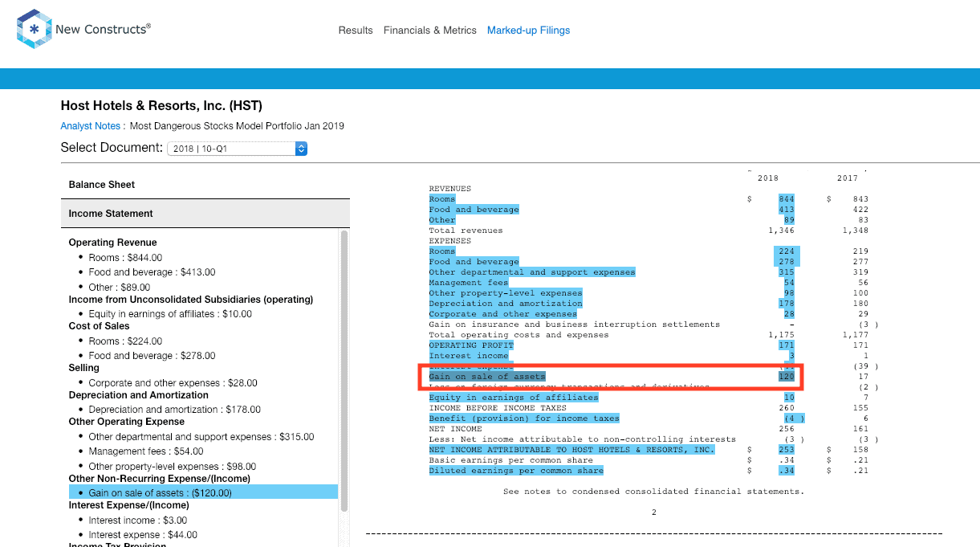This screenshot has height=547, width=980.
Task: Click highlighted value 120 in the filing
Action: point(786,377)
